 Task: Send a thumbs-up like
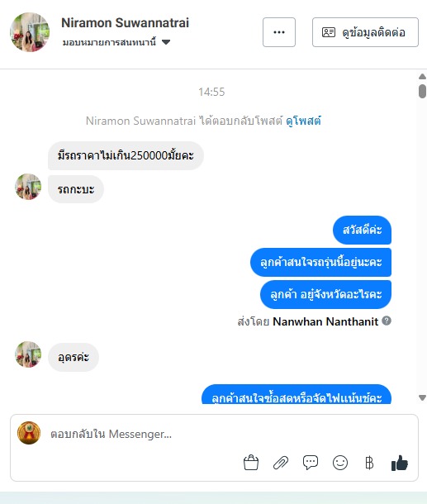pyautogui.click(x=400, y=463)
